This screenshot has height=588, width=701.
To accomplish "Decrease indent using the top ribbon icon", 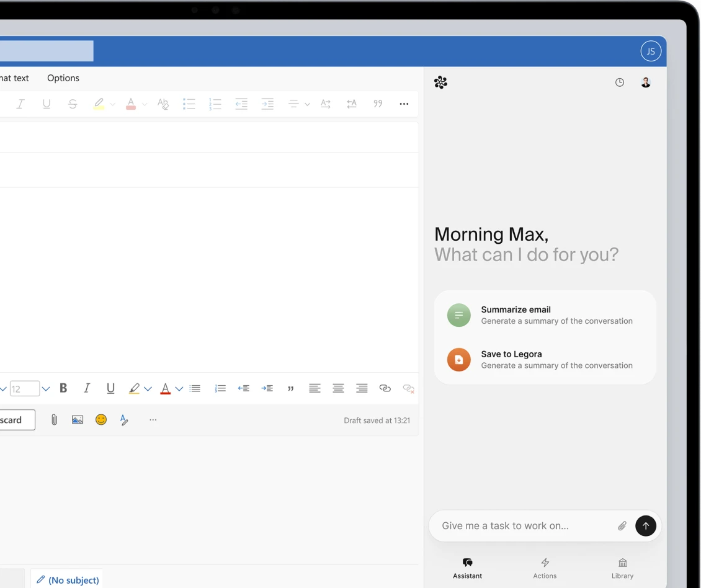I will pyautogui.click(x=241, y=104).
